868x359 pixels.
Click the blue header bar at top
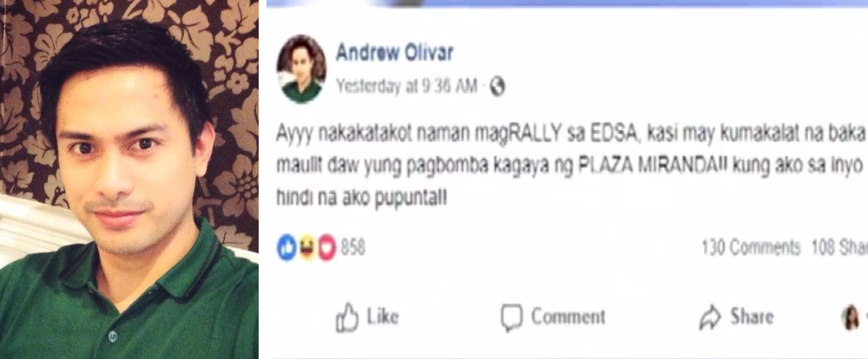pyautogui.click(x=567, y=3)
